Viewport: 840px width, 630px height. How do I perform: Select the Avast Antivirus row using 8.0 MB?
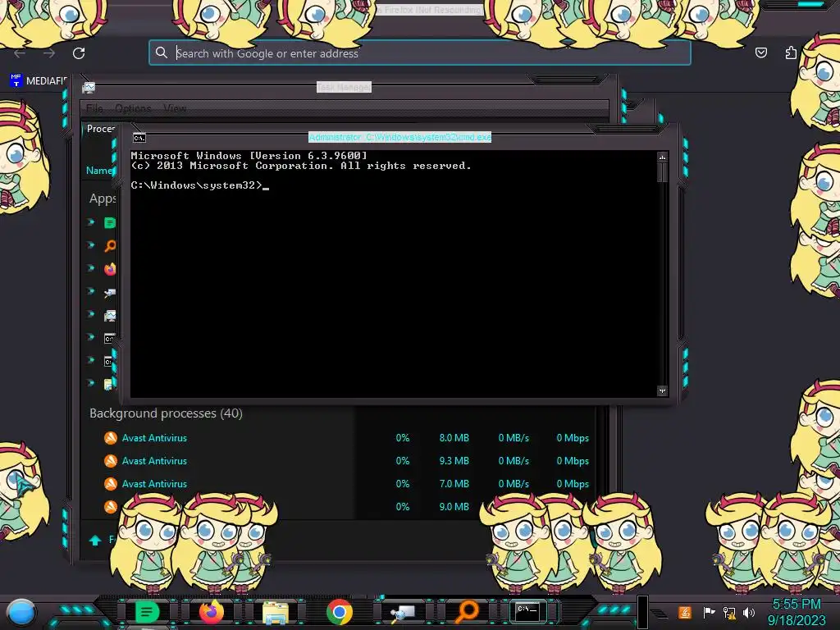click(x=339, y=438)
